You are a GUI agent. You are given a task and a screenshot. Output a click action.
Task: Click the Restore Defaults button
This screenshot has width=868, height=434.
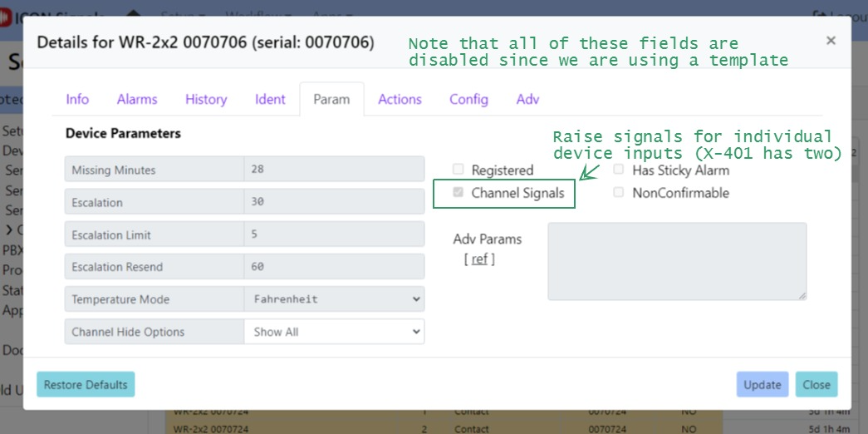[86, 385]
